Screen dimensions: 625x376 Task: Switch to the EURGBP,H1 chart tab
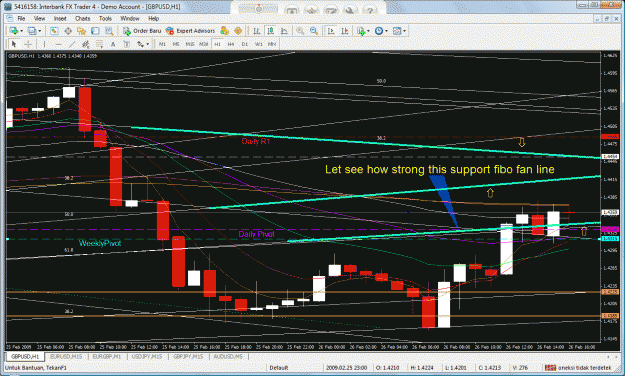(x=106, y=356)
